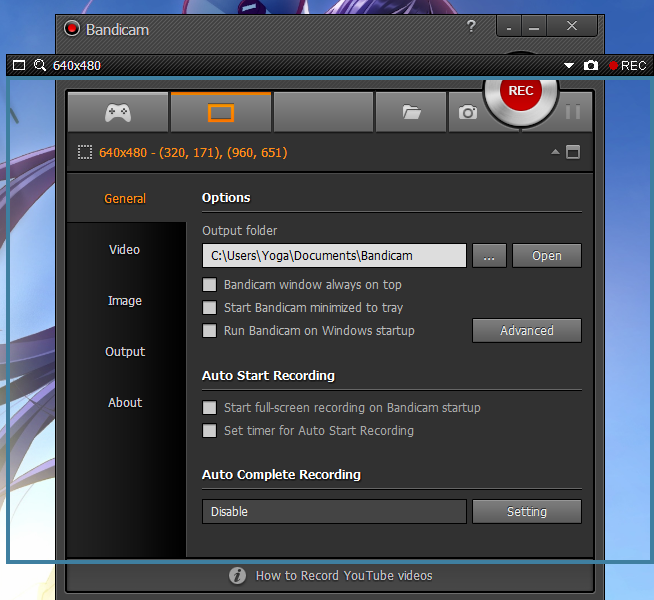Click the Bandicam red logo icon
654x600 pixels.
[x=72, y=29]
